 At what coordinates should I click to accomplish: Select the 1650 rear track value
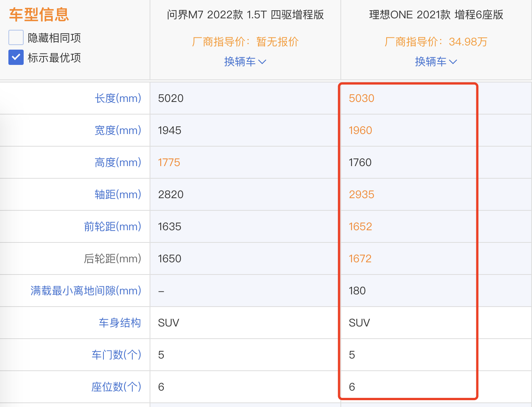(169, 259)
